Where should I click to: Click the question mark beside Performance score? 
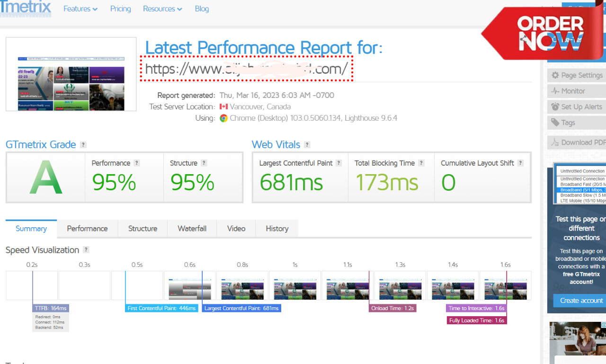(x=137, y=163)
